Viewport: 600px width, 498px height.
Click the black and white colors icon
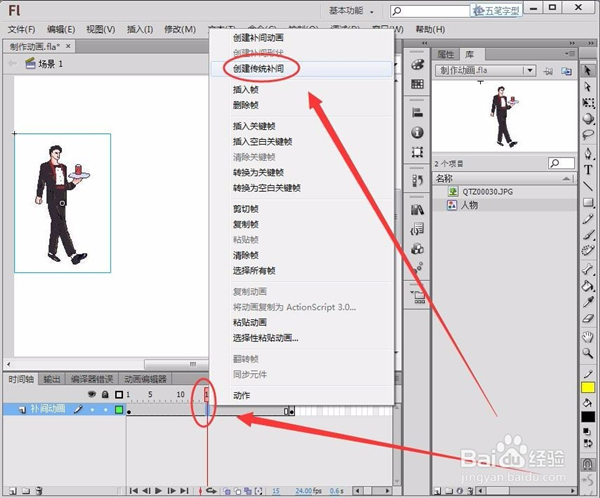587,431
